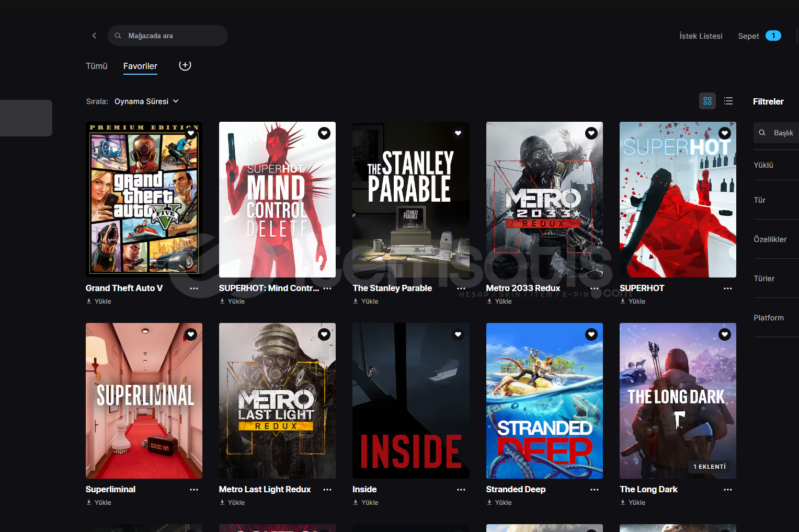Open İstek Listesi wishlist
This screenshot has height=532, width=799.
pyautogui.click(x=701, y=36)
